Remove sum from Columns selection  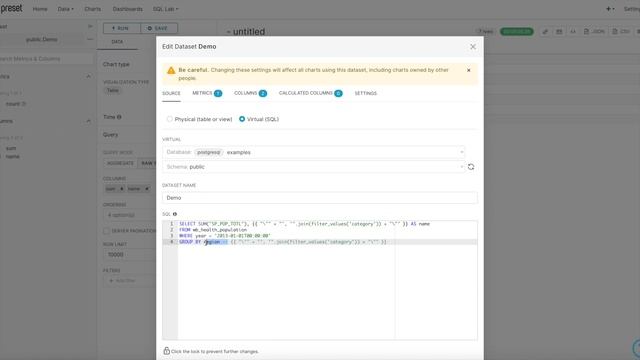point(122,189)
